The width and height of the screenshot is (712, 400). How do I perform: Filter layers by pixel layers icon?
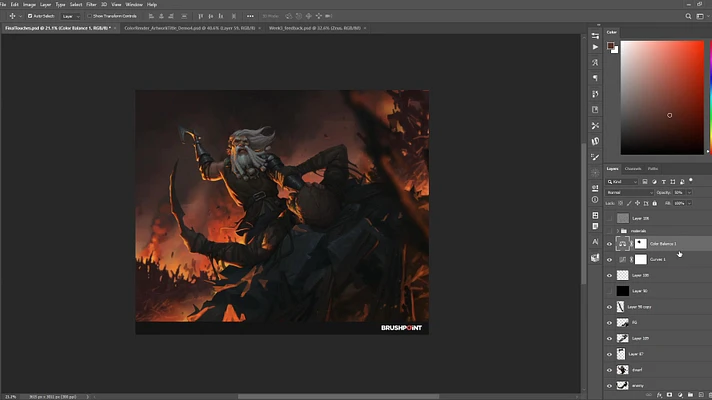[x=645, y=182]
